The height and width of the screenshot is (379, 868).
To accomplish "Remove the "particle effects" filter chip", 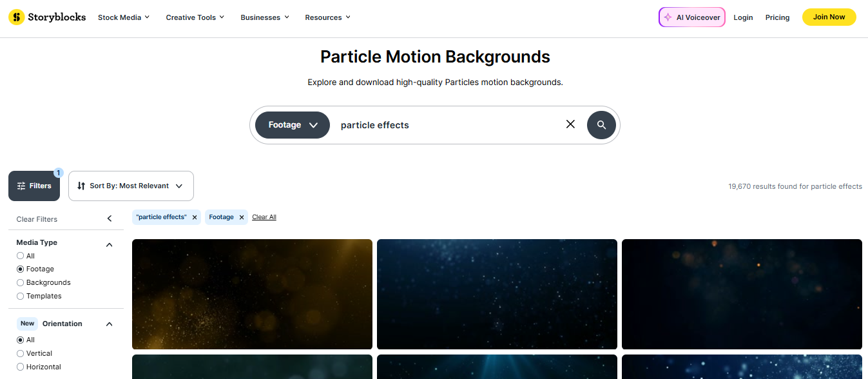I will pyautogui.click(x=195, y=217).
